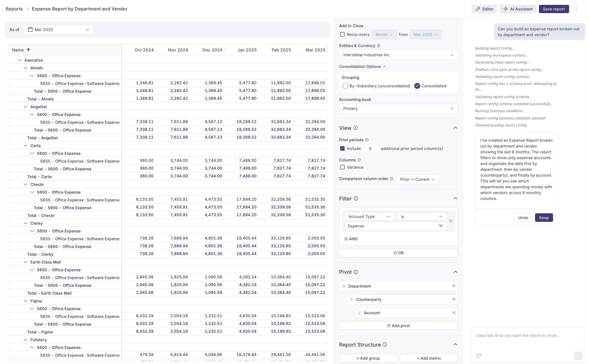Click Keep to accept the report

click(544, 218)
